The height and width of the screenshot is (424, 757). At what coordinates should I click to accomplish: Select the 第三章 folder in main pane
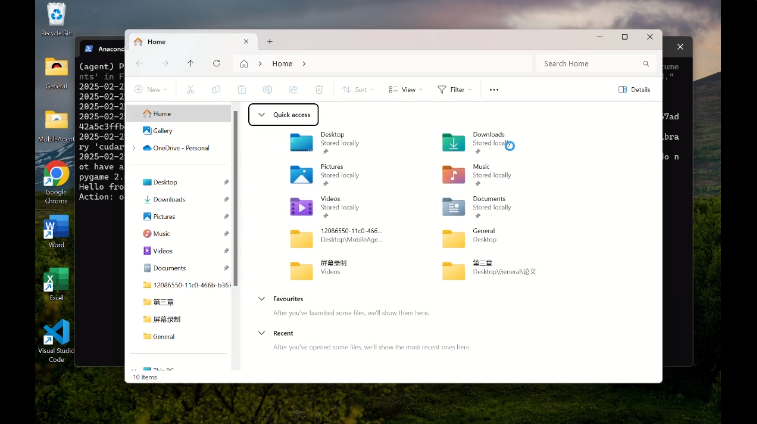tap(489, 270)
